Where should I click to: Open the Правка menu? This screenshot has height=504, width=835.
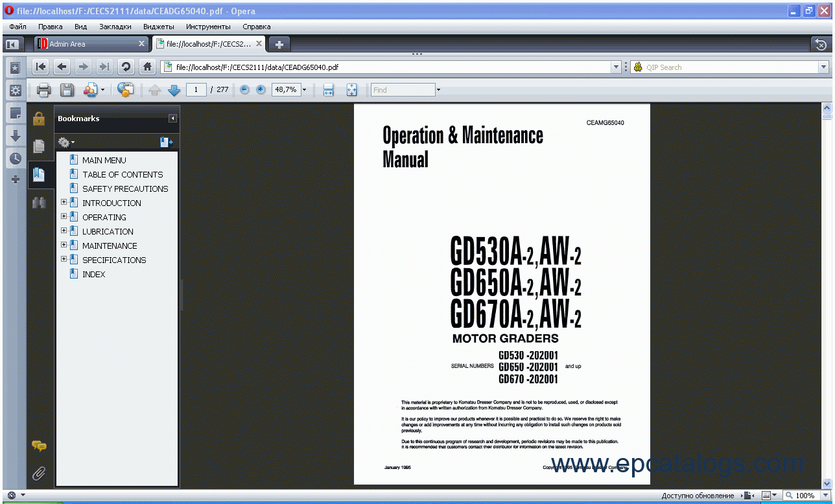[51, 27]
